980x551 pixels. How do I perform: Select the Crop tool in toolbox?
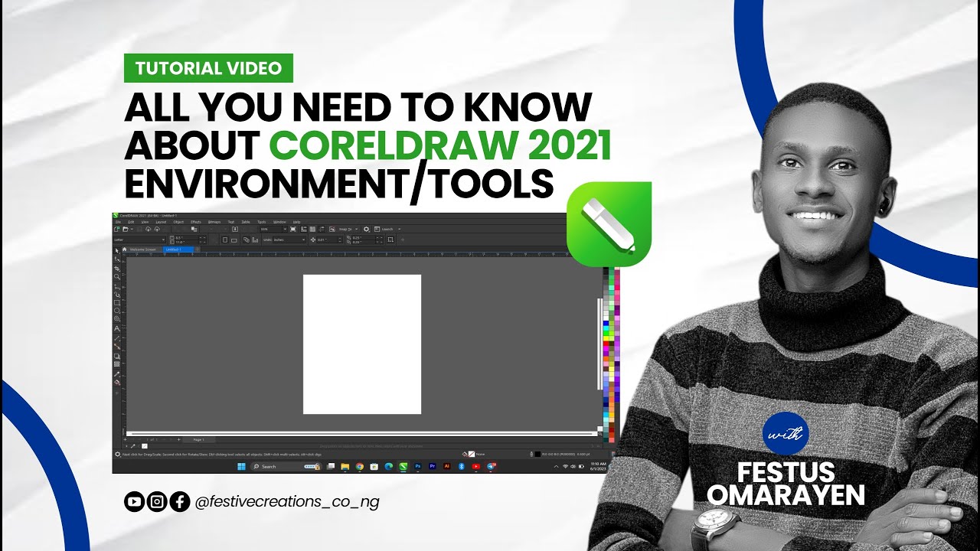point(117,269)
